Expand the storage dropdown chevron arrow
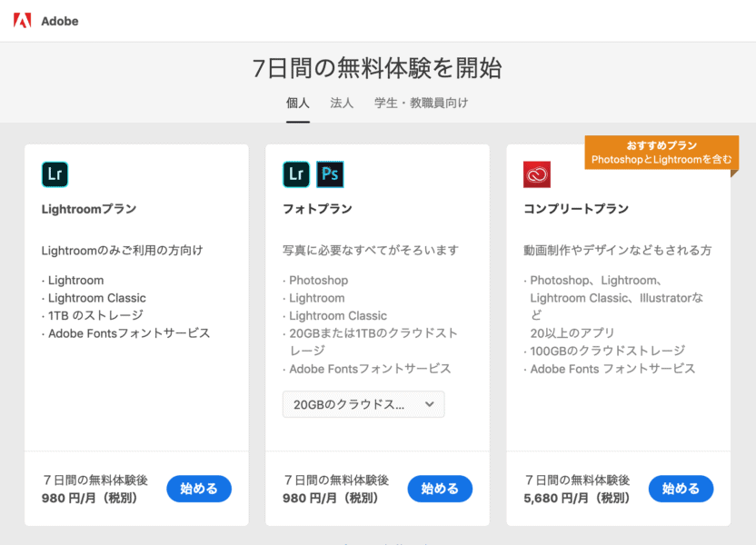The height and width of the screenshot is (545, 756). [x=429, y=404]
